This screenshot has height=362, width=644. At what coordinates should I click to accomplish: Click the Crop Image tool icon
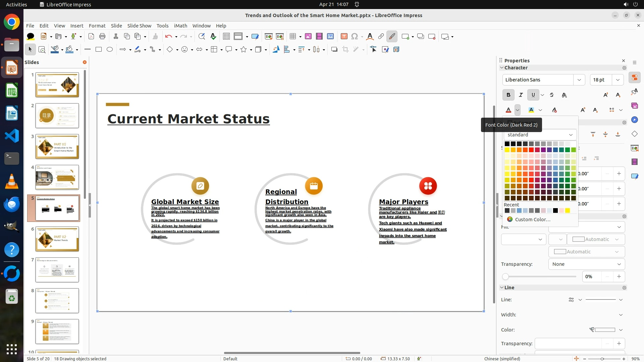(x=345, y=50)
